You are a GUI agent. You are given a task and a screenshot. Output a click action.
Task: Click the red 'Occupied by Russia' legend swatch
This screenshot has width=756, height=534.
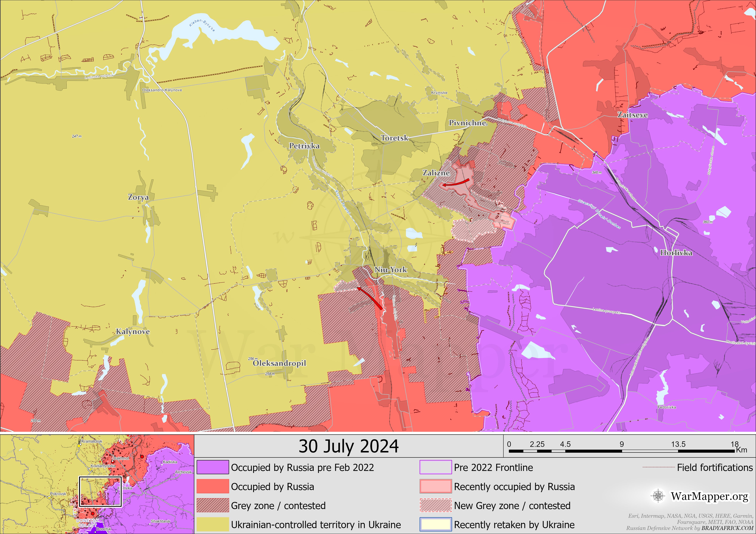tap(213, 486)
